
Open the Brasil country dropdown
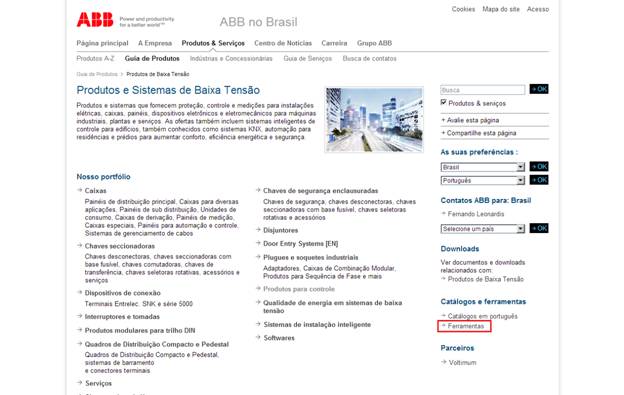point(483,167)
